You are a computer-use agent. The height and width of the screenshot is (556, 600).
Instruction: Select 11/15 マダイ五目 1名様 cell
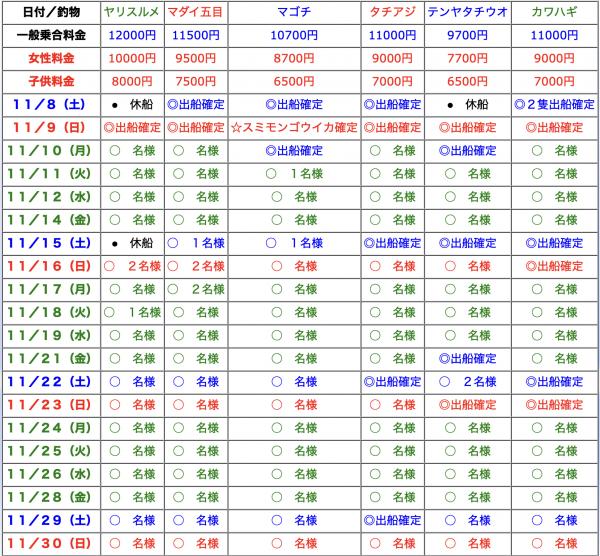coord(196,243)
